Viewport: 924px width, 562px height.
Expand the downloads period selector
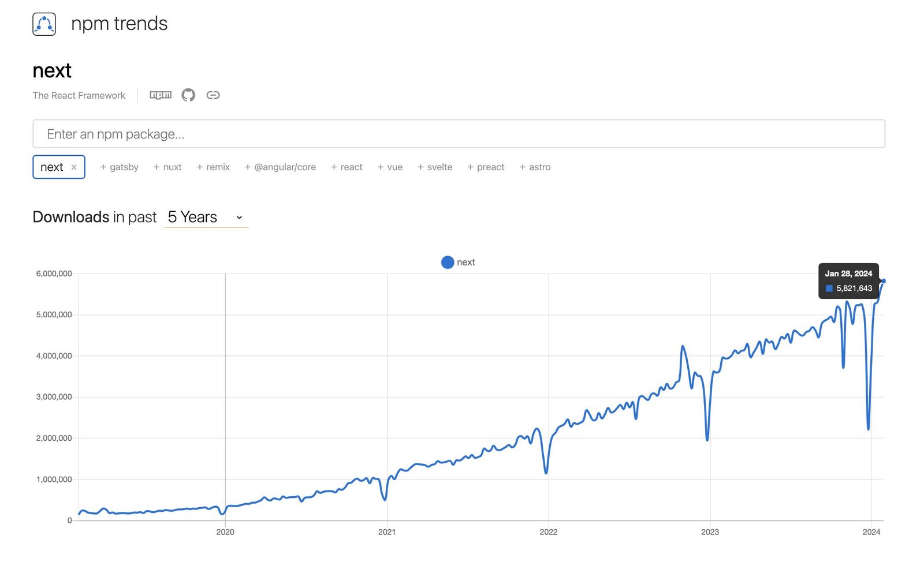point(205,217)
